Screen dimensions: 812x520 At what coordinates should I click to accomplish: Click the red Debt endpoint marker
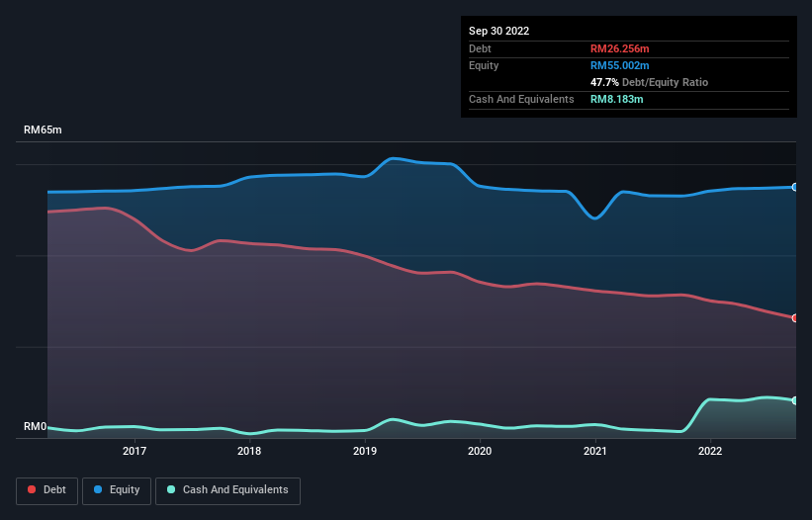point(795,318)
